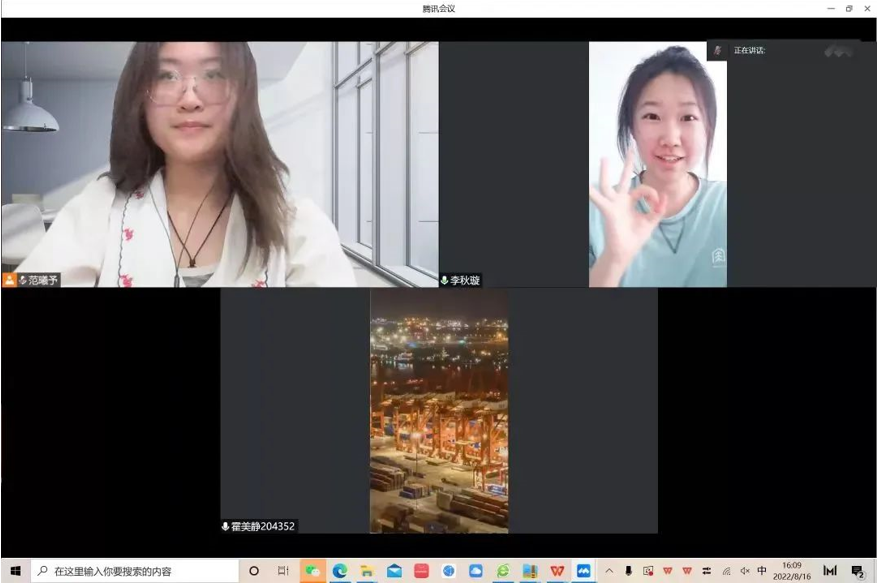Open File Explorer from the taskbar

pyautogui.click(x=367, y=571)
